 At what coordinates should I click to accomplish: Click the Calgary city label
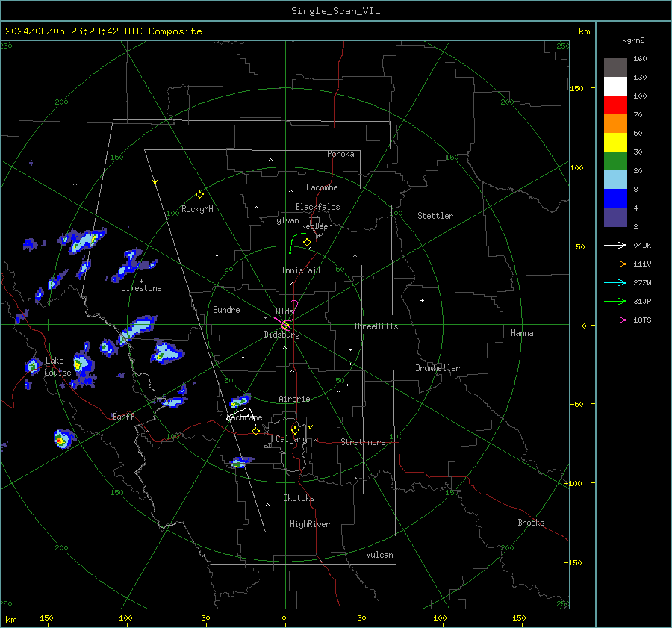coord(291,439)
